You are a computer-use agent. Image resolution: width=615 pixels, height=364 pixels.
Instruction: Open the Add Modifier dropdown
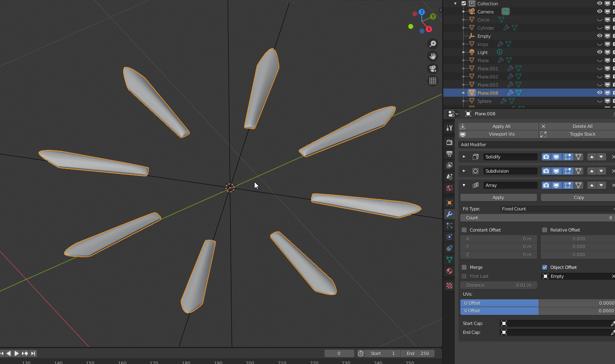pos(537,145)
